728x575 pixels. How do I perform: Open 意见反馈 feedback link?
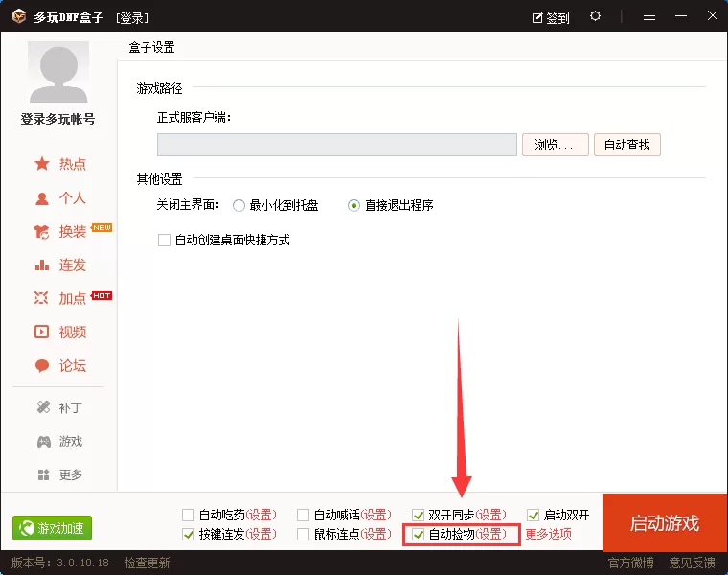click(x=693, y=563)
